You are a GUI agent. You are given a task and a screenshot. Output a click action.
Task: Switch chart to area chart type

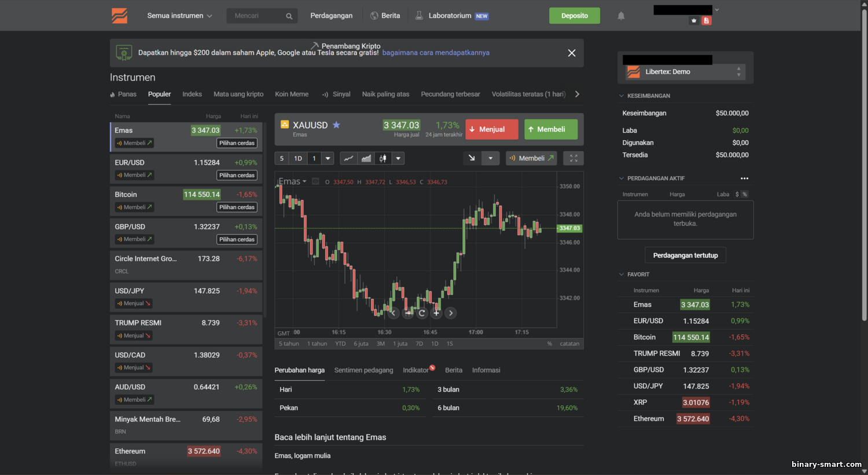pyautogui.click(x=366, y=158)
